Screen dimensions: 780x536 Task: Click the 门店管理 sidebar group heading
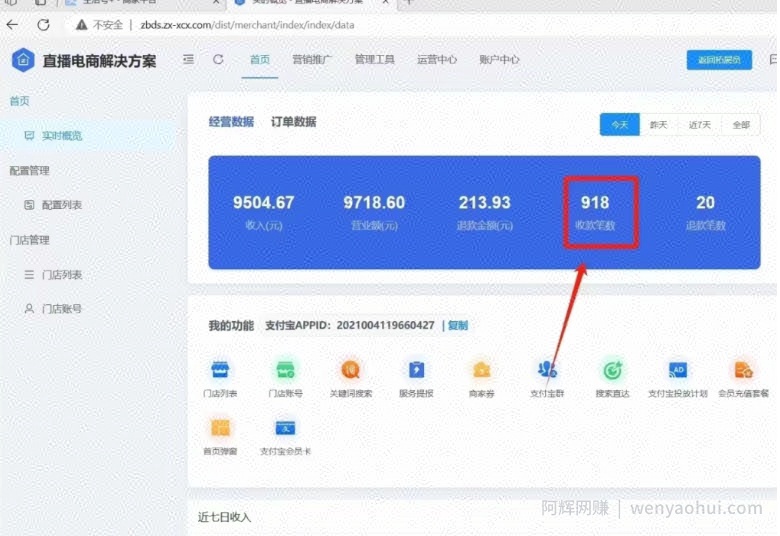(29, 240)
